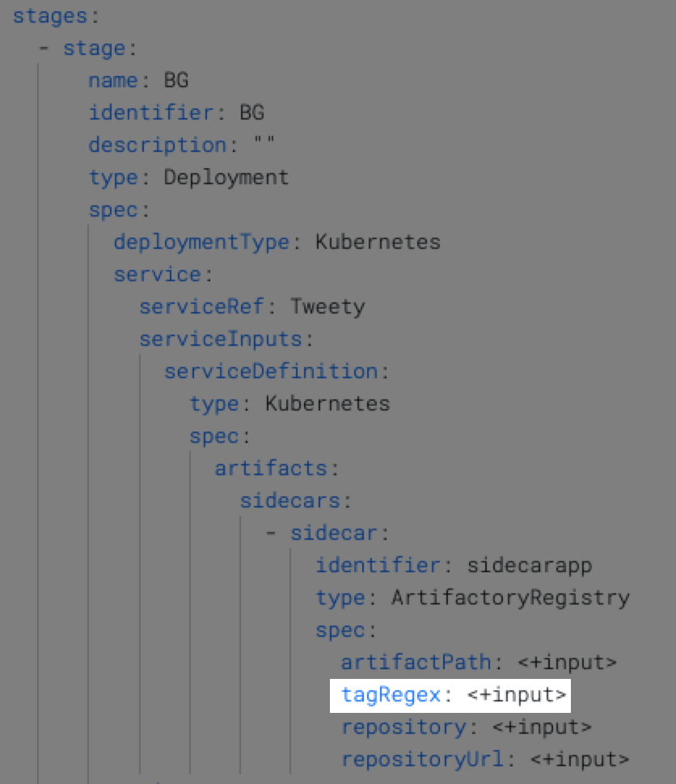Viewport: 676px width, 784px height.
Task: Select the artifacts key
Action: pos(270,469)
